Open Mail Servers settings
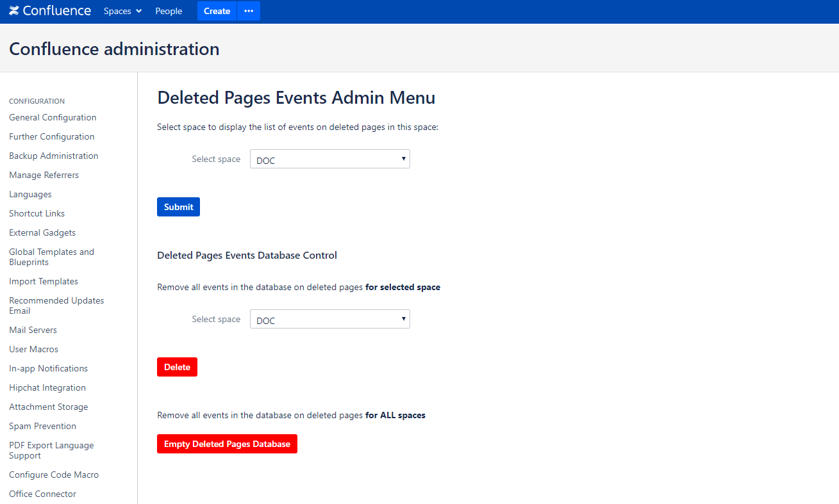This screenshot has width=839, height=504. [33, 330]
